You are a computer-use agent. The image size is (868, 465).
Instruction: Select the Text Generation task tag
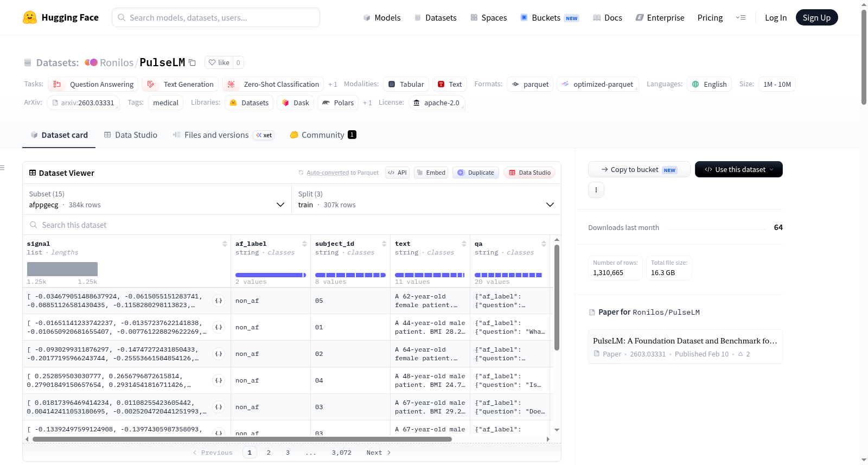181,84
